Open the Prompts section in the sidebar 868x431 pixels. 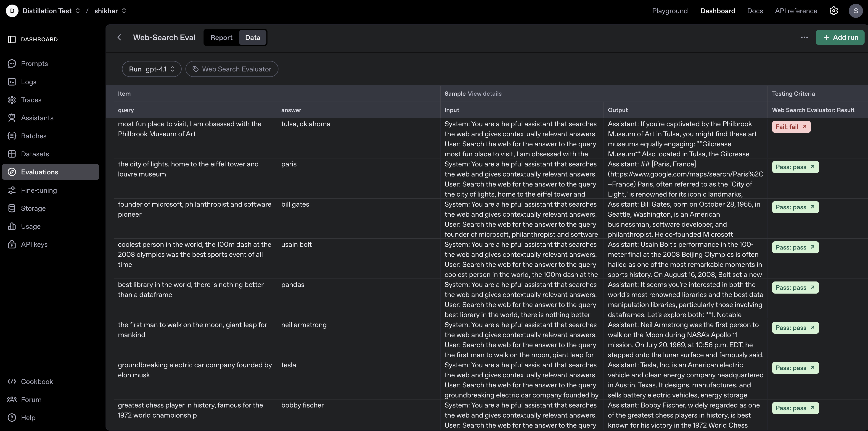(x=35, y=64)
